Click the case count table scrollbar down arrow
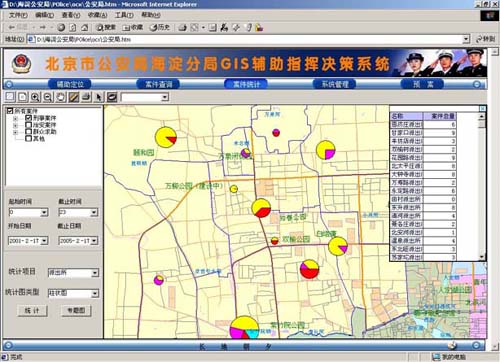Image resolution: width=500 pixels, height=362 pixels. pos(482,257)
